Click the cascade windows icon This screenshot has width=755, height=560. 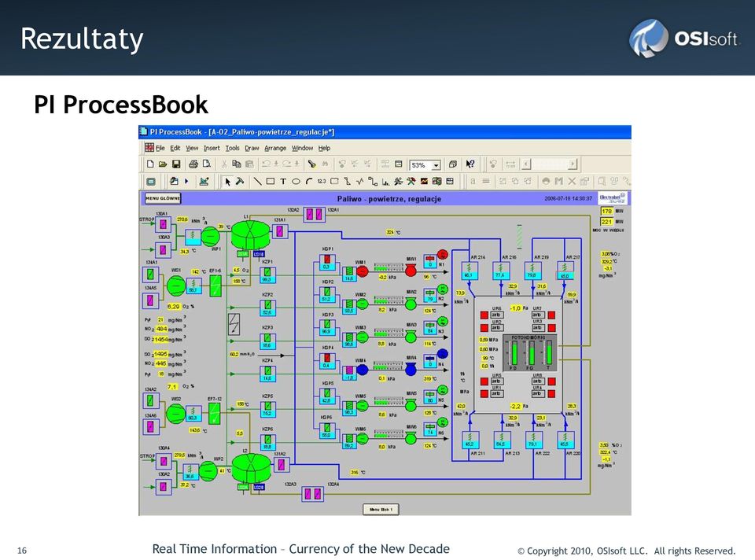tap(453, 164)
